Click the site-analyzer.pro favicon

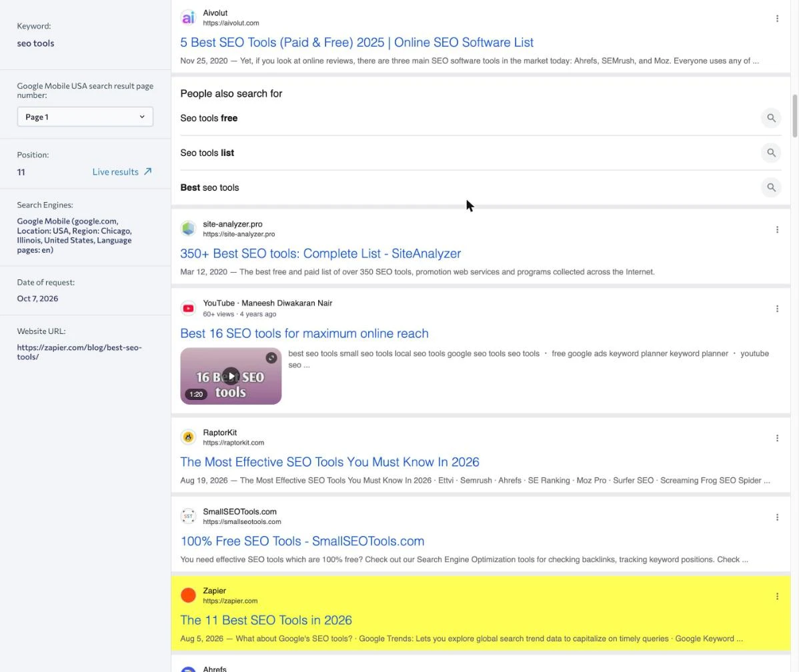(188, 228)
